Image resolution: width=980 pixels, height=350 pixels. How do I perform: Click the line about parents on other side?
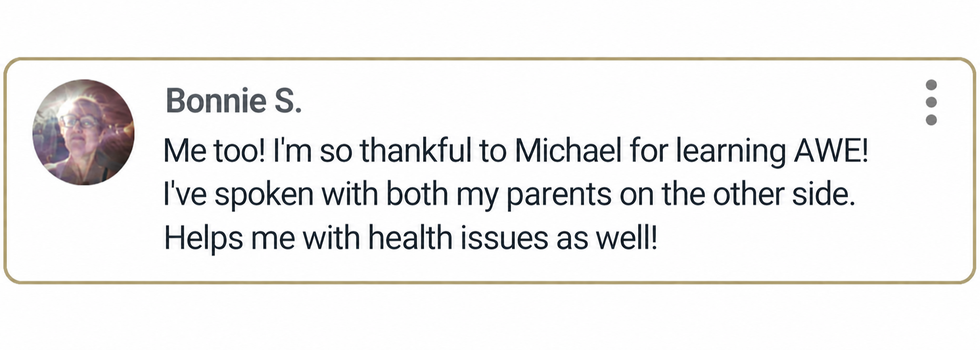pos(510,195)
